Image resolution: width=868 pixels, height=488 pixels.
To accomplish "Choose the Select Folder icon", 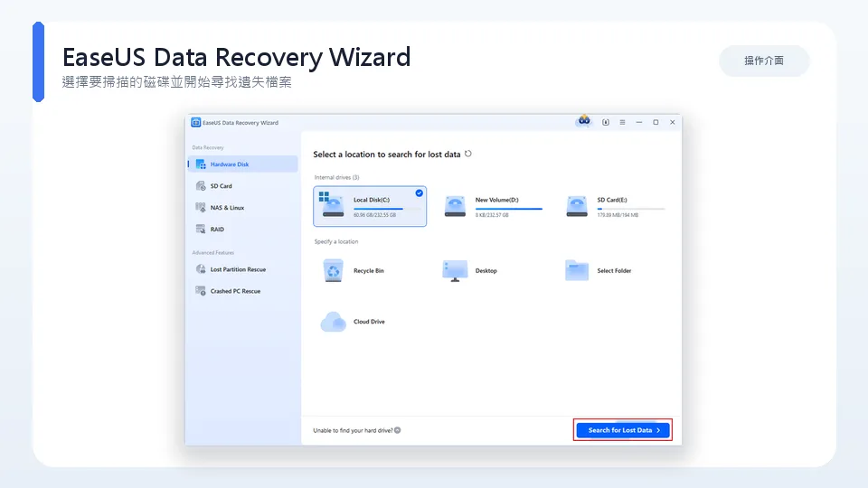I will (577, 270).
